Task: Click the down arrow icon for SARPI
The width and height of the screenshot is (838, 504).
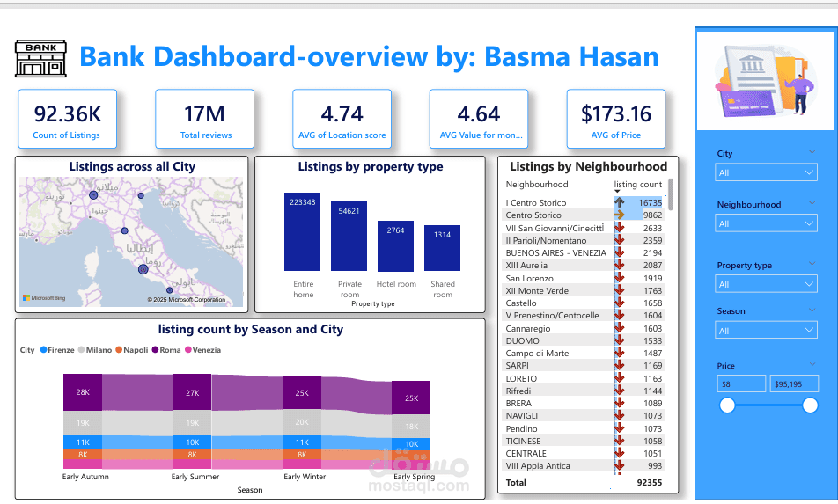Action: coord(620,365)
